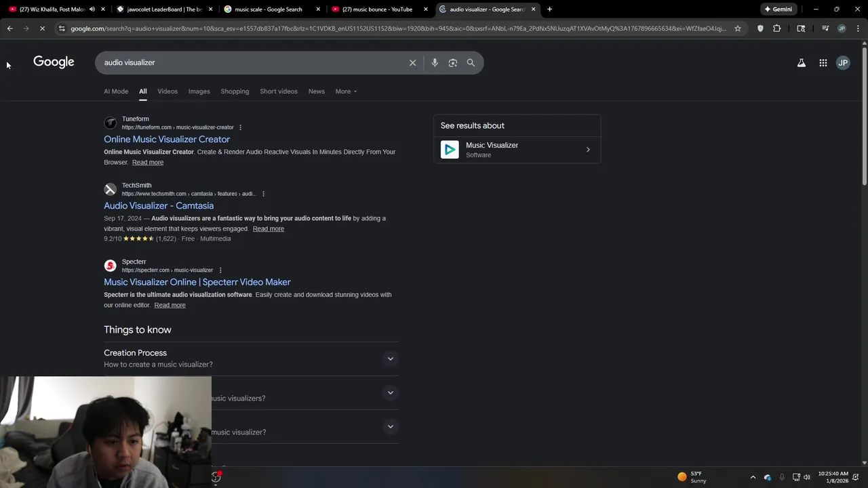This screenshot has height=488, width=868.
Task: Open the browser profile avatar in toolbar
Action: [842, 28]
